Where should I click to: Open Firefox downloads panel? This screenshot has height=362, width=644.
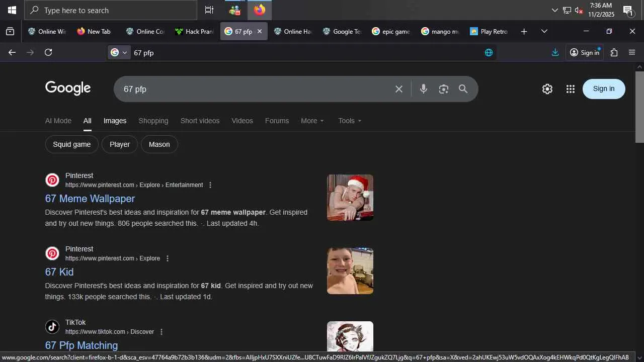555,52
